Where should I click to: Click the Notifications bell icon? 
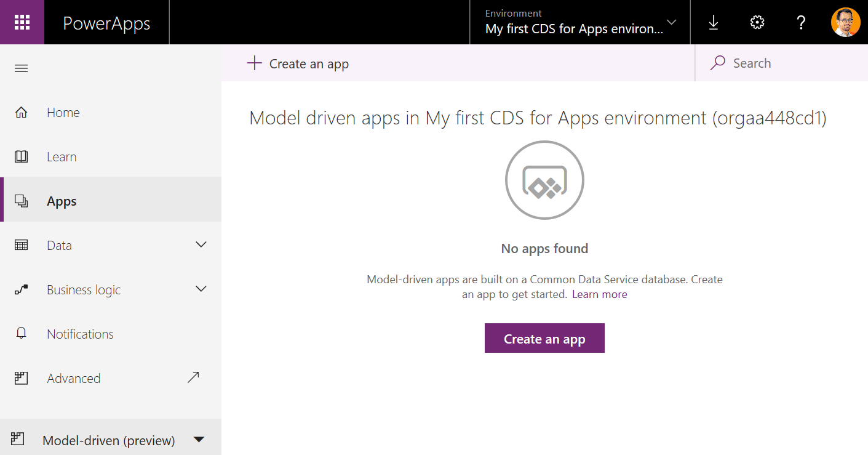click(22, 334)
